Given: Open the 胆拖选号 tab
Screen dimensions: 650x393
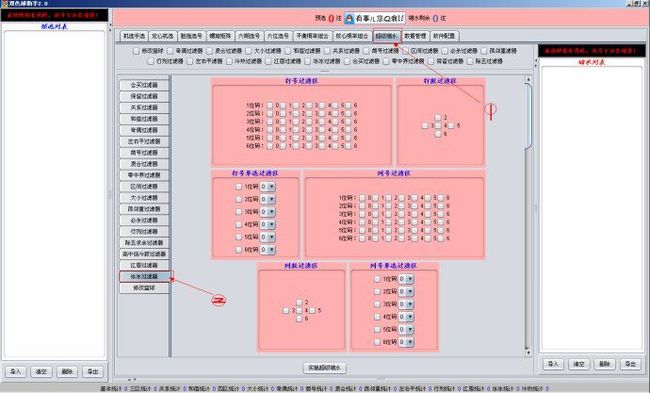Looking at the screenshot, I should [x=191, y=36].
